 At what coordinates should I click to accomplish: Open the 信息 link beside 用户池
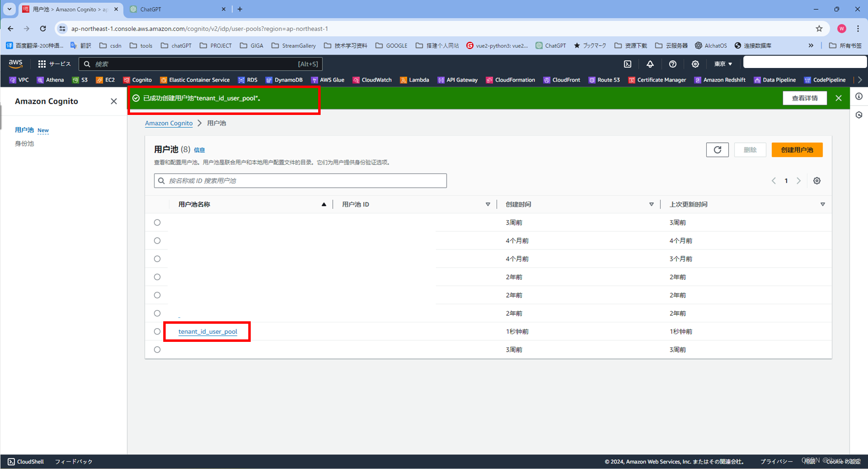pos(199,150)
